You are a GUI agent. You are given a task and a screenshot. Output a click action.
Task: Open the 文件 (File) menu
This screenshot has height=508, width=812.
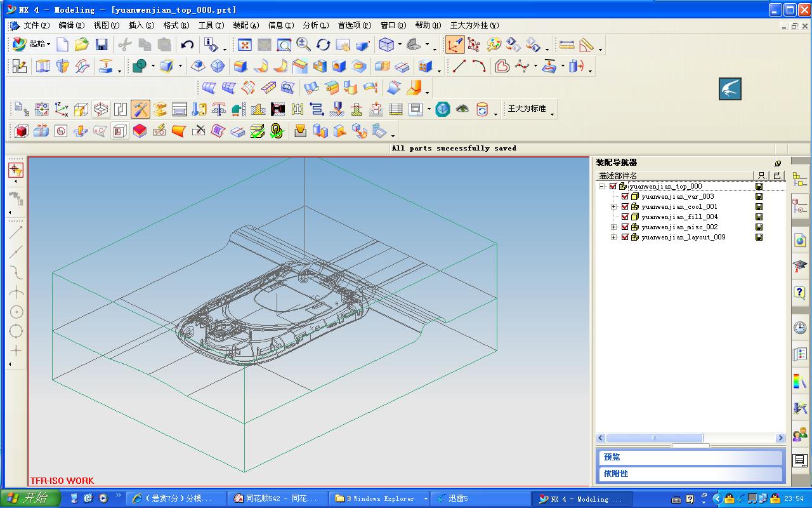click(36, 25)
